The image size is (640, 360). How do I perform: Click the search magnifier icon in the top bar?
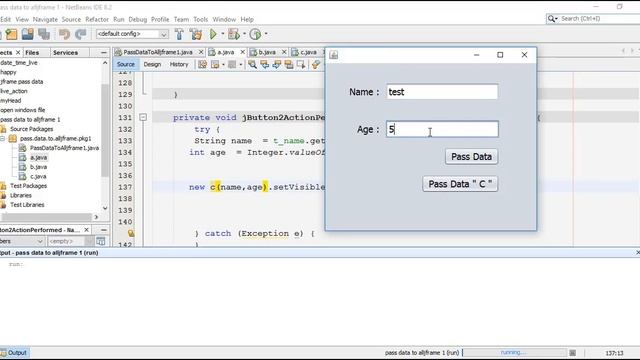coord(551,19)
